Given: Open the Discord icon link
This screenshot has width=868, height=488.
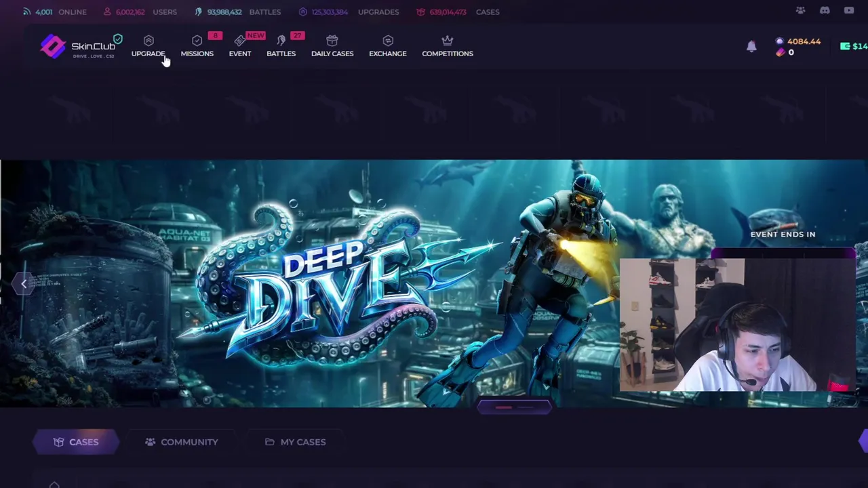Looking at the screenshot, I should click(x=825, y=11).
